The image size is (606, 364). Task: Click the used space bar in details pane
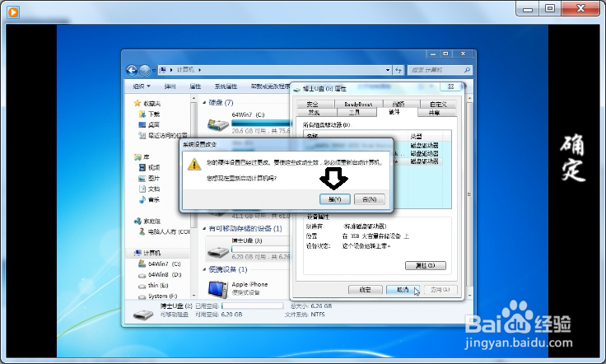pyautogui.click(x=253, y=306)
